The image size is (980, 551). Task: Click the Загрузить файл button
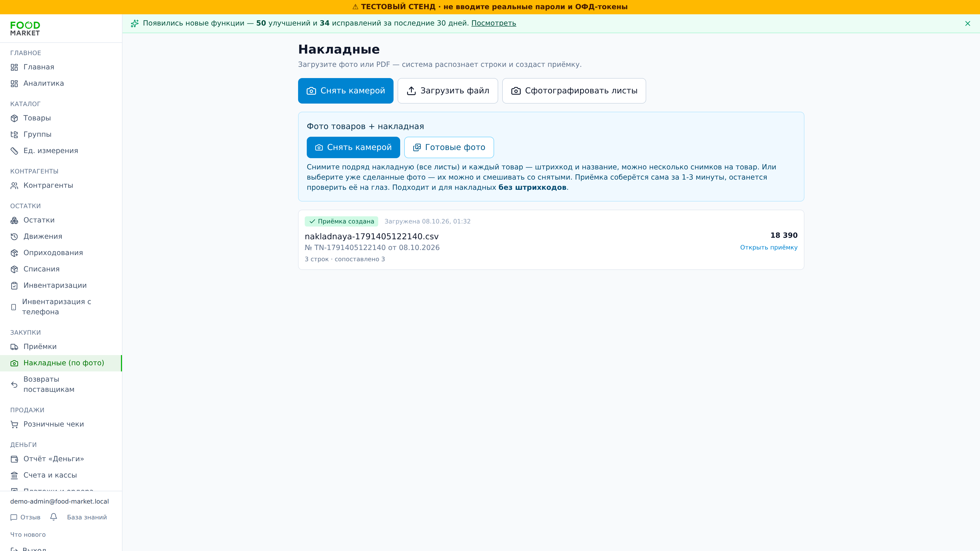click(x=448, y=91)
